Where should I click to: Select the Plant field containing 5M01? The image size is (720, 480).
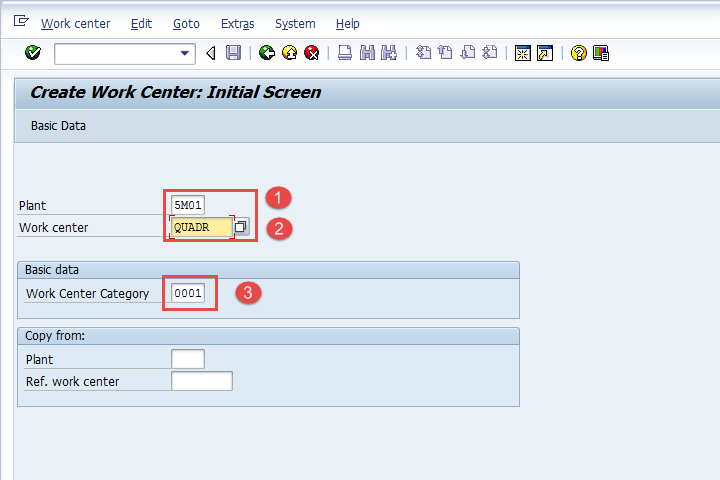(x=188, y=205)
